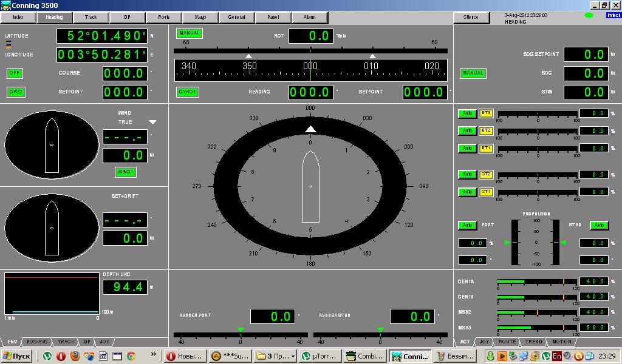This screenshot has height=364, width=622.
Task: Click the Firefox icon in quick launch
Action: pyautogui.click(x=75, y=357)
